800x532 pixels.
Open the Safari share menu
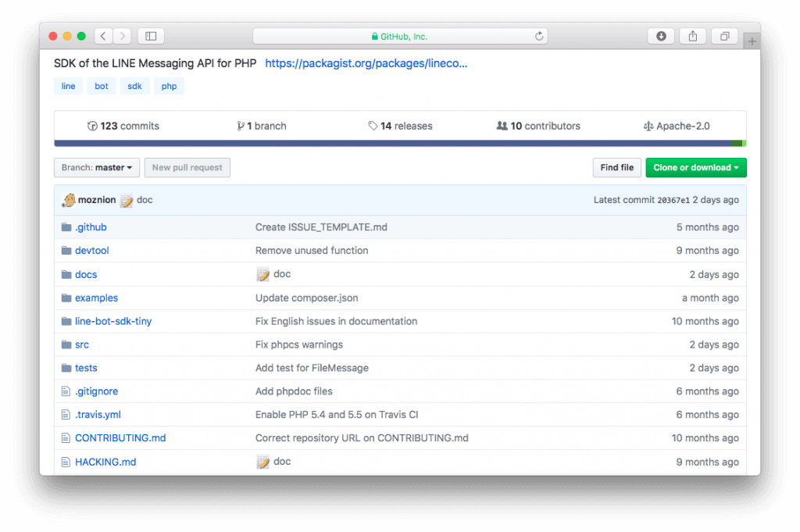692,35
